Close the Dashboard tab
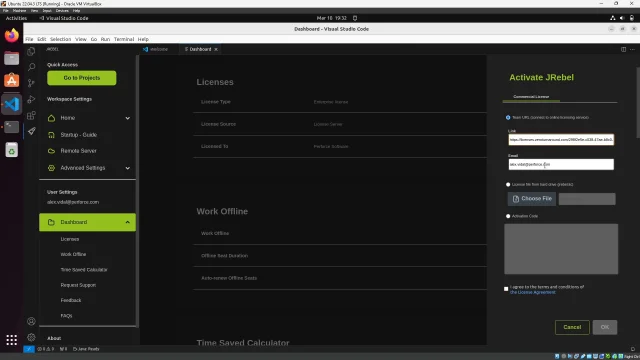 click(216, 49)
